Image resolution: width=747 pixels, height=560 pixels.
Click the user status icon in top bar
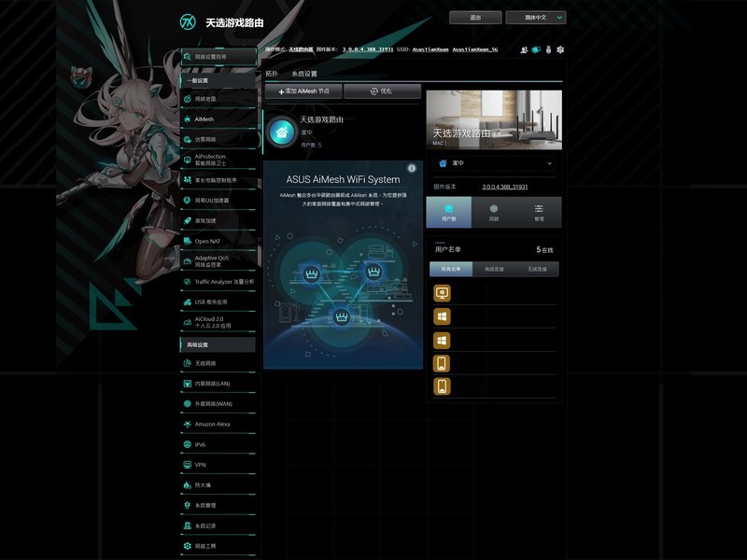[524, 49]
